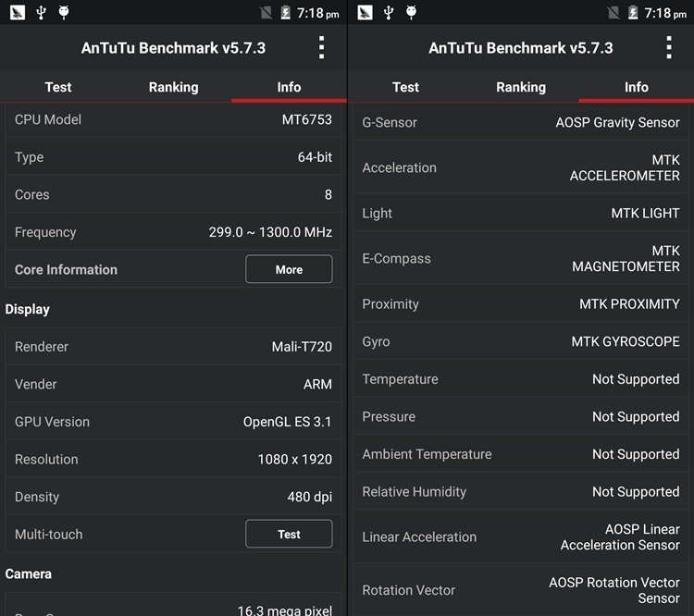Switch to Test tab on right screen
Image resolution: width=694 pixels, height=616 pixels.
(x=405, y=87)
